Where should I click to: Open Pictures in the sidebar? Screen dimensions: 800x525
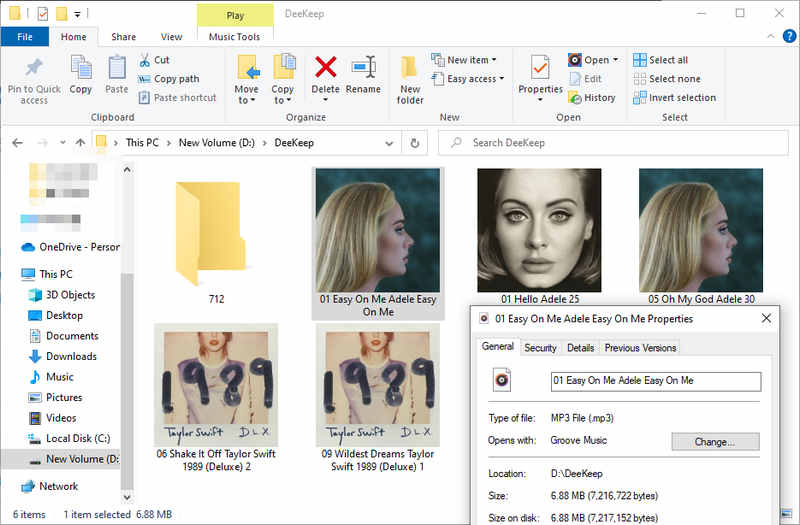point(55,397)
